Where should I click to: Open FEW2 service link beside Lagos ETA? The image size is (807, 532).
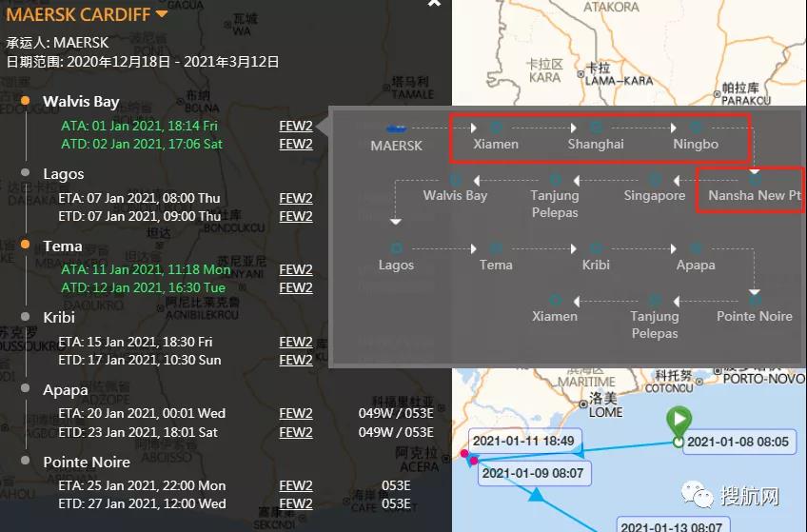295,198
